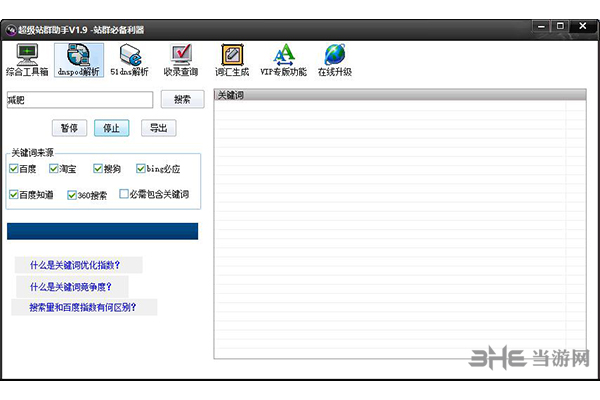Enable 必需包含关键词 checkbox
Viewport: 600px width, 400px height.
tap(124, 195)
